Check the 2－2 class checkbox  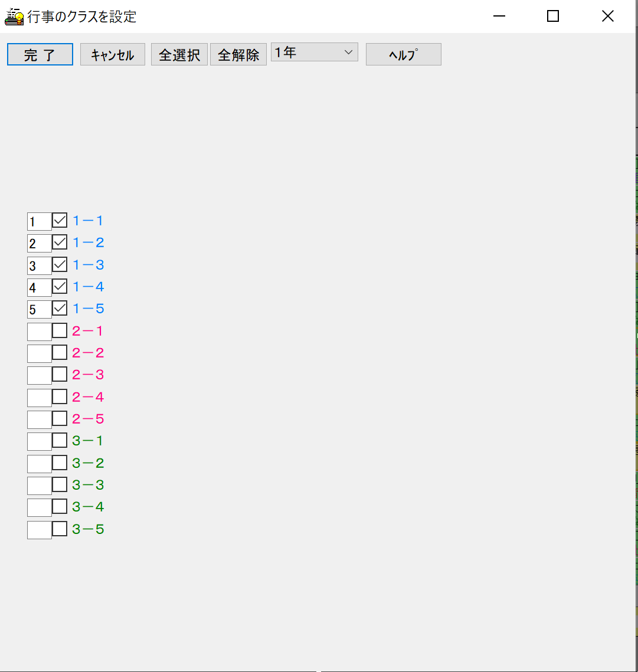60,352
